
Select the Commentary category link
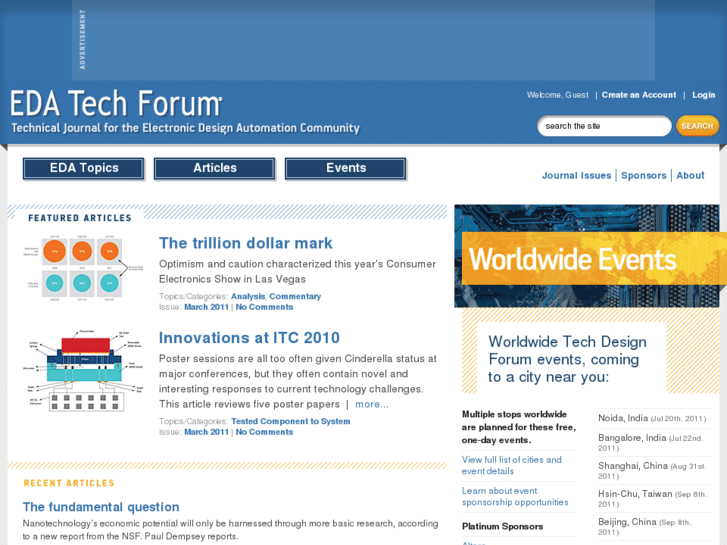[295, 296]
